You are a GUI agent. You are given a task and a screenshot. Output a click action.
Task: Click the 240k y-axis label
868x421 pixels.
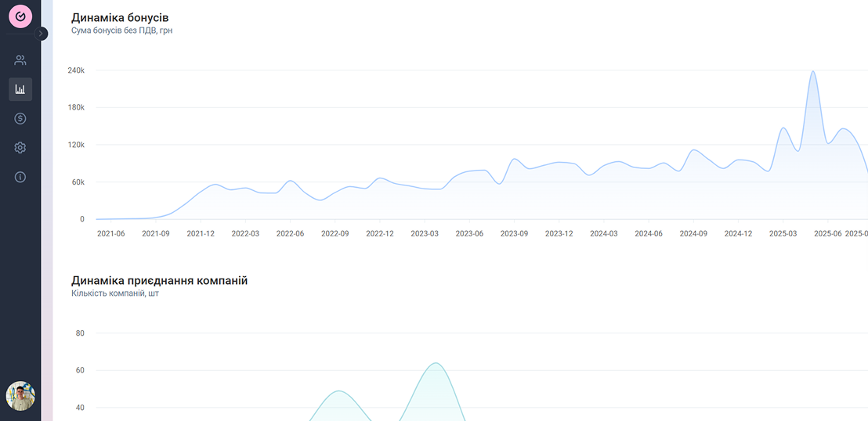pyautogui.click(x=76, y=70)
